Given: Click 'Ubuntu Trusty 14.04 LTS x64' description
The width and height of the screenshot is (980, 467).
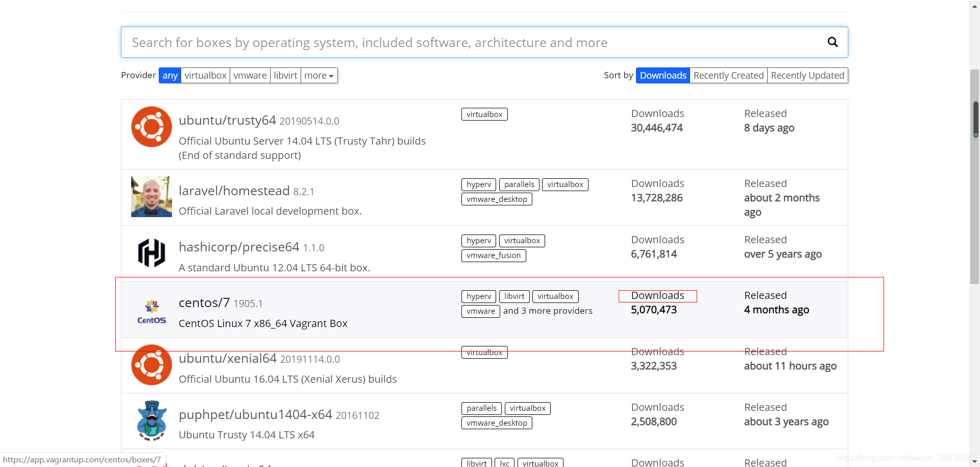Looking at the screenshot, I should tap(247, 435).
